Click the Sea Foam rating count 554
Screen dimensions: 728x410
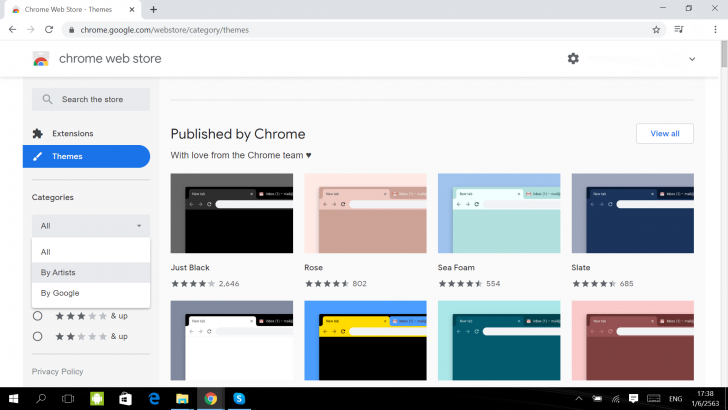coord(493,284)
